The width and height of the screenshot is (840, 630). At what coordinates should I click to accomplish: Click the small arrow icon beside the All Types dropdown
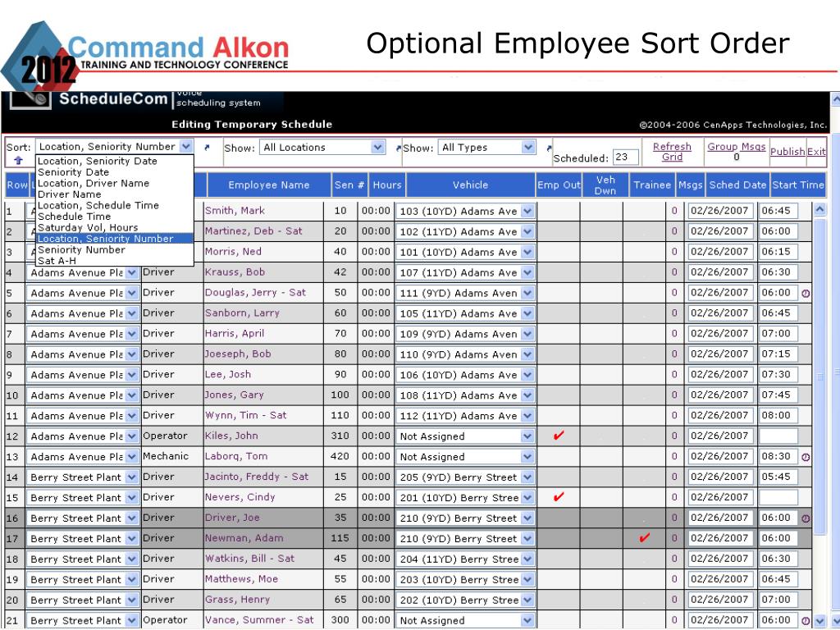click(549, 148)
